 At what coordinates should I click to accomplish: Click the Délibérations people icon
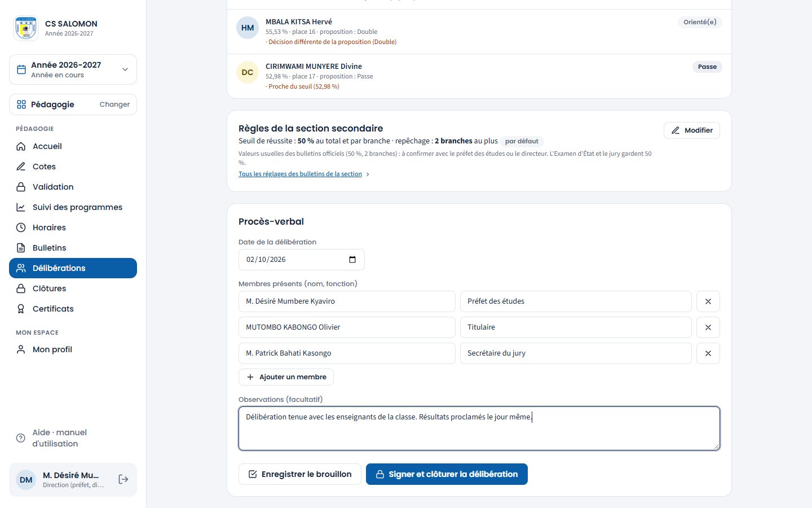(21, 268)
